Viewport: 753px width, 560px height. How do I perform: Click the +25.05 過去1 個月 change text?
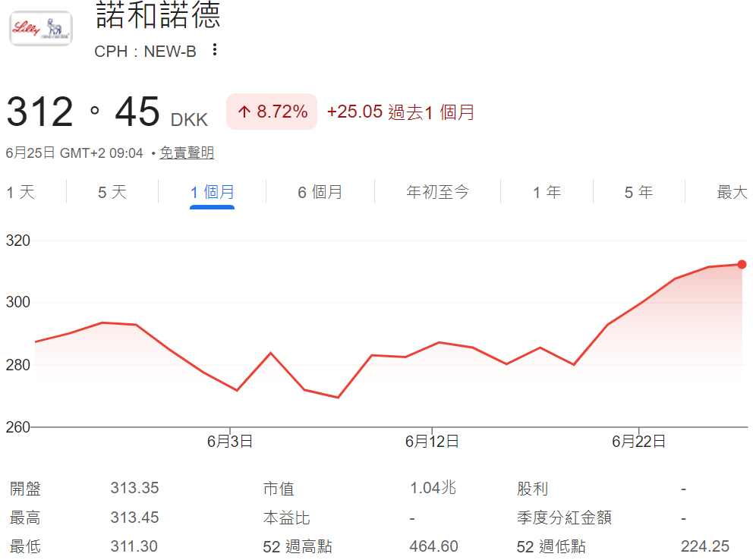[401, 112]
